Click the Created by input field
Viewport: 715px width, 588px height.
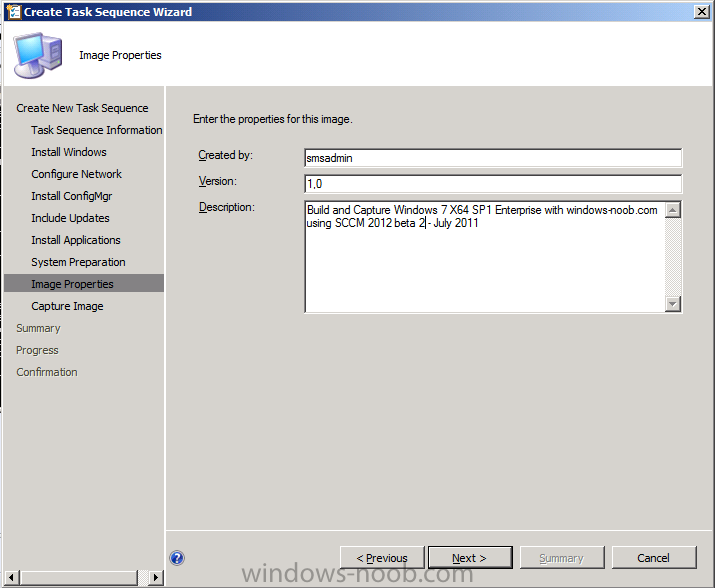point(493,158)
